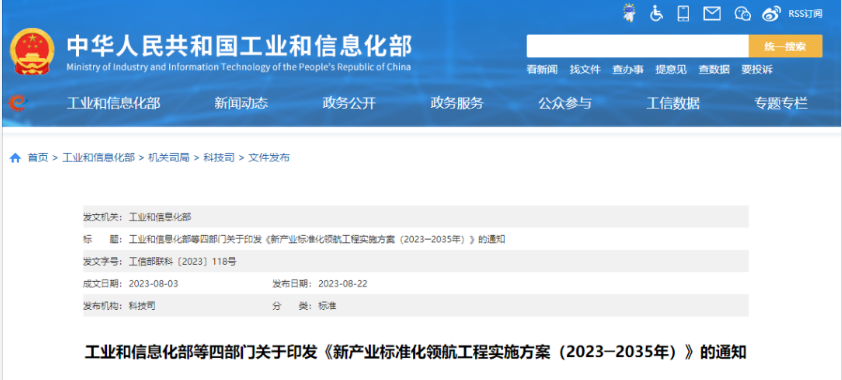Open the WeChat icon

742,14
